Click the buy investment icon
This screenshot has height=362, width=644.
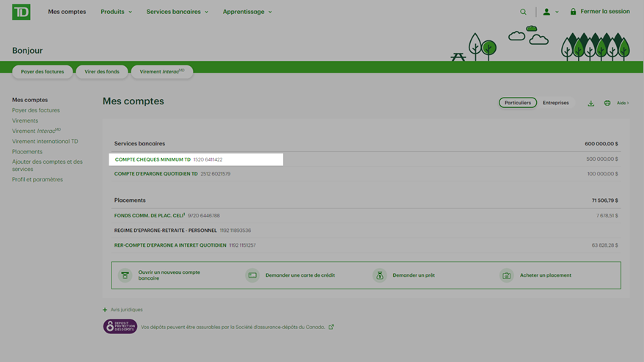[x=506, y=275]
